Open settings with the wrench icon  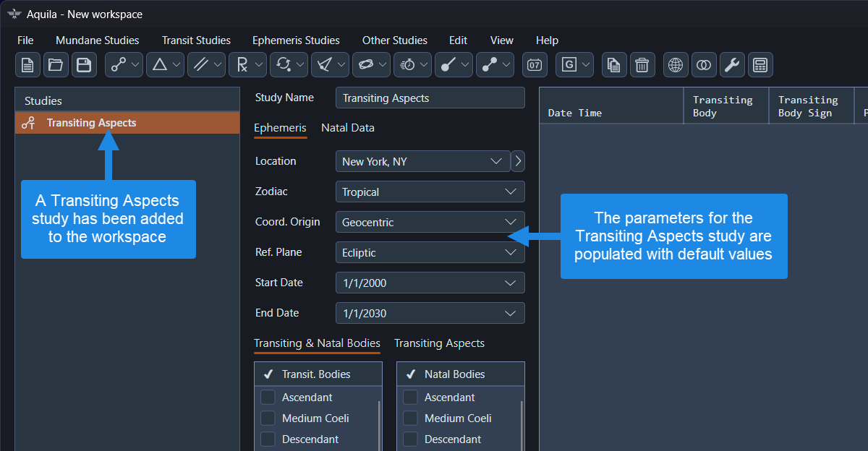click(732, 65)
